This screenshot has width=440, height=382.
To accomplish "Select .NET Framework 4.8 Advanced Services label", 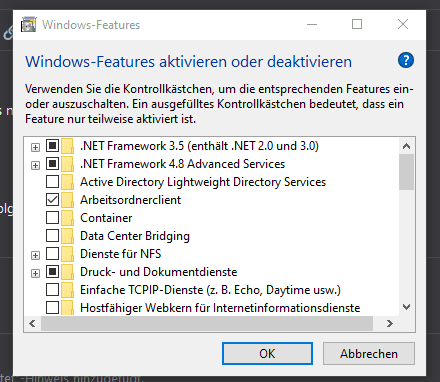I will tap(183, 164).
